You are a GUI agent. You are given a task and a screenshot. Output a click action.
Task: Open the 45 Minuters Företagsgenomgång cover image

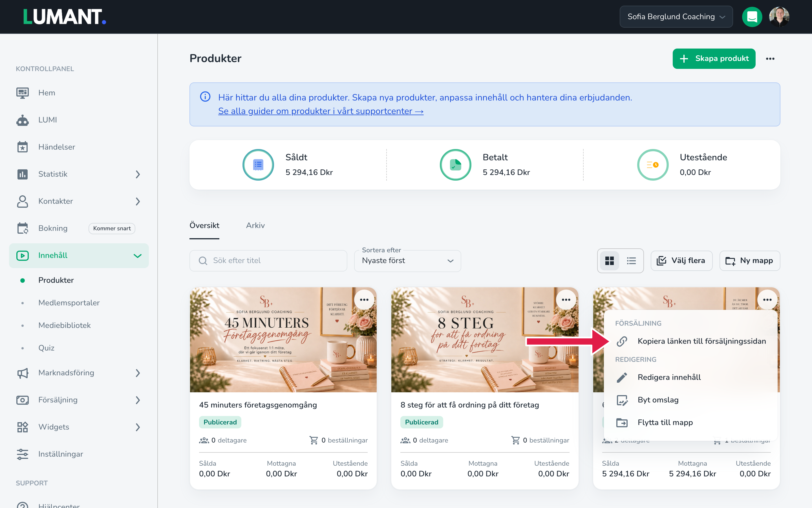point(283,340)
